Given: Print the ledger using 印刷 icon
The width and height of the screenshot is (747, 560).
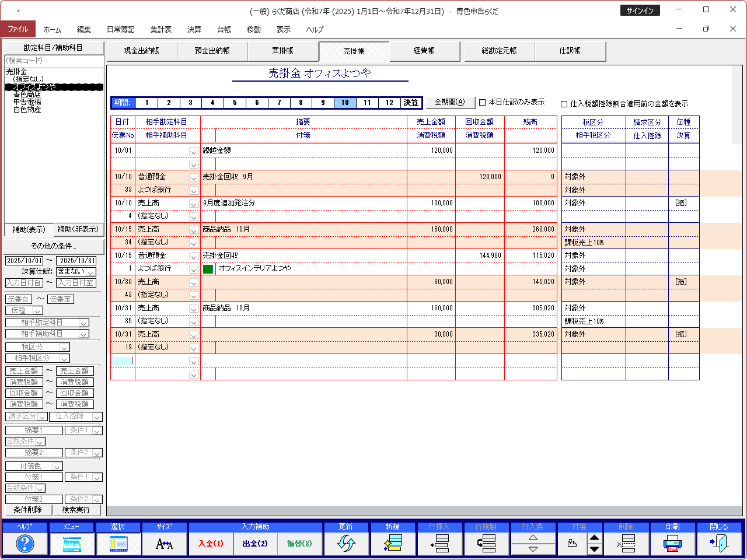Looking at the screenshot, I should coord(672,544).
